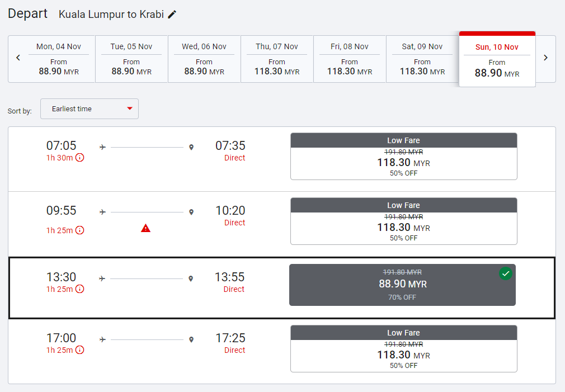The height and width of the screenshot is (392, 565).
Task: Go to previous dates with left arrow
Action: (18, 58)
